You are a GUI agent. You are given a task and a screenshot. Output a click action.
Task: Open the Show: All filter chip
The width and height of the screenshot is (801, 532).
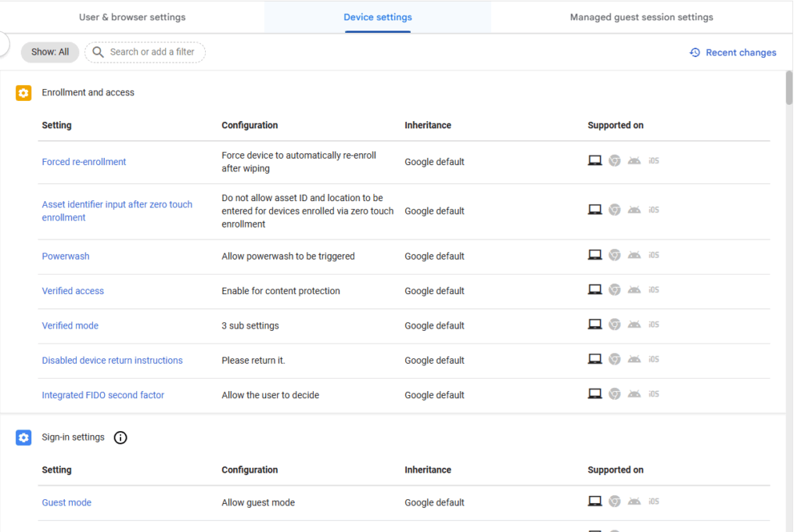pos(50,52)
